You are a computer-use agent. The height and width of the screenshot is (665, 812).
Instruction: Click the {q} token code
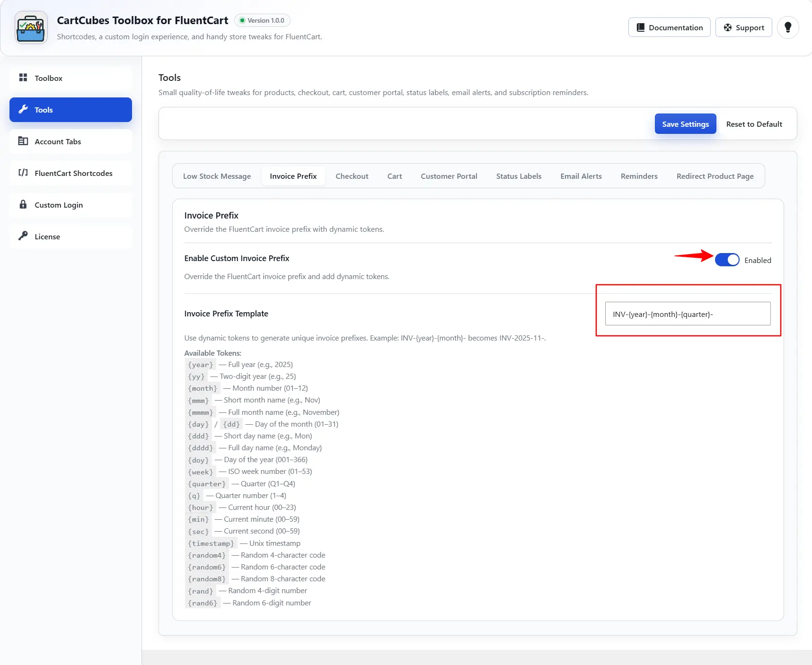[194, 496]
